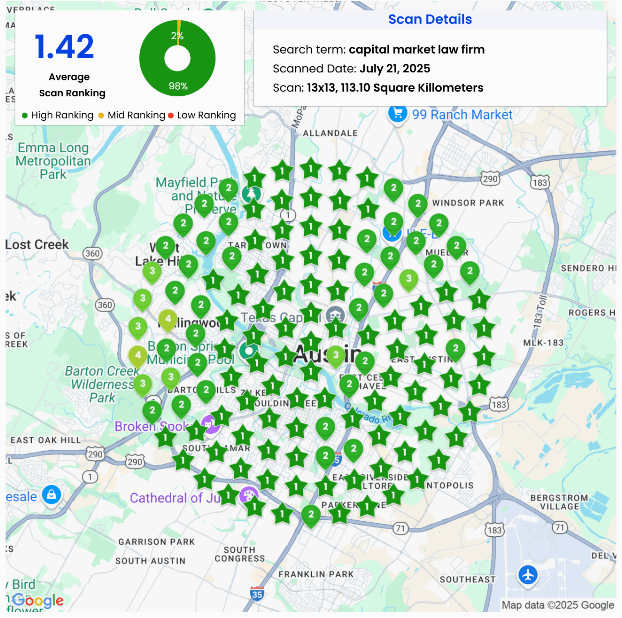The width and height of the screenshot is (622, 618).
Task: Click the Emma Long Metropolitan Park label
Action: (53, 161)
